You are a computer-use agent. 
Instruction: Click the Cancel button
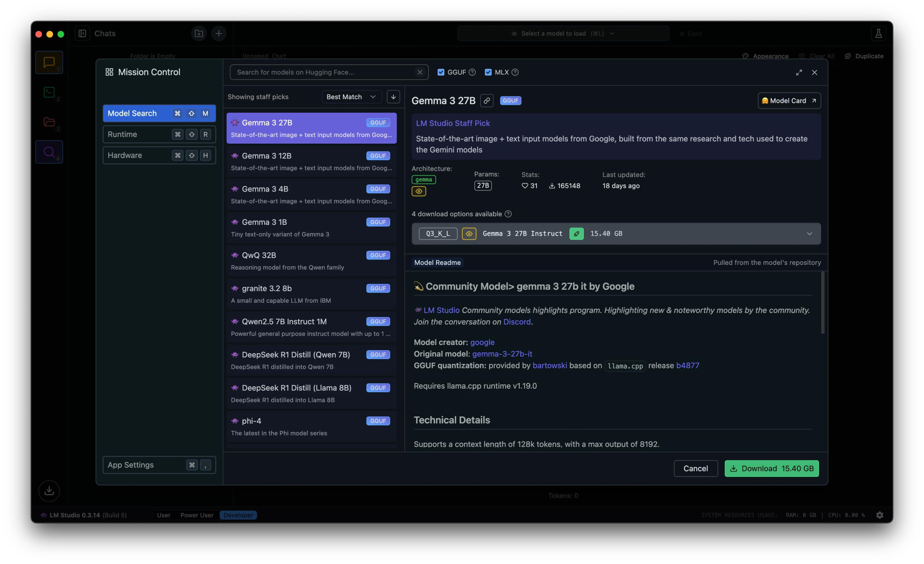(696, 468)
